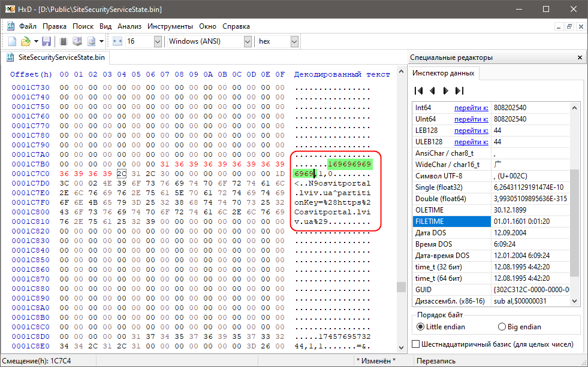Screen dimensions: 588x367
Task: Open the Файл menu
Action: (28, 26)
